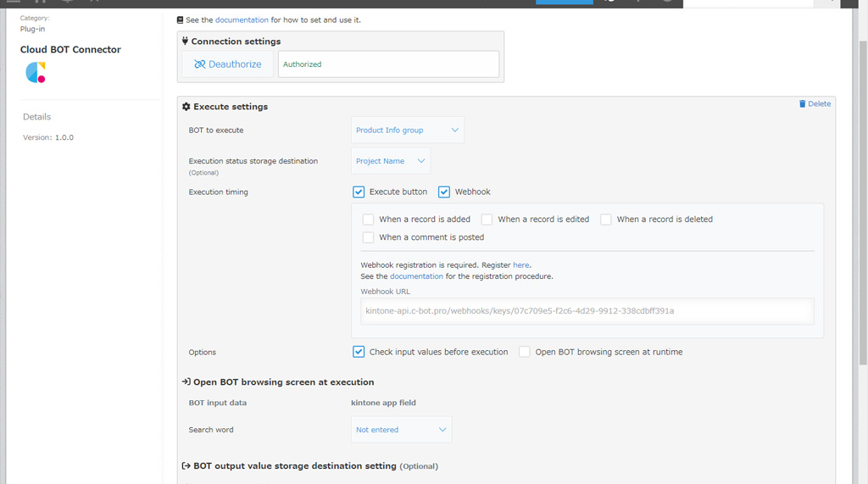This screenshot has width=868, height=484.
Task: Open the documentation link at the top
Action: point(242,20)
